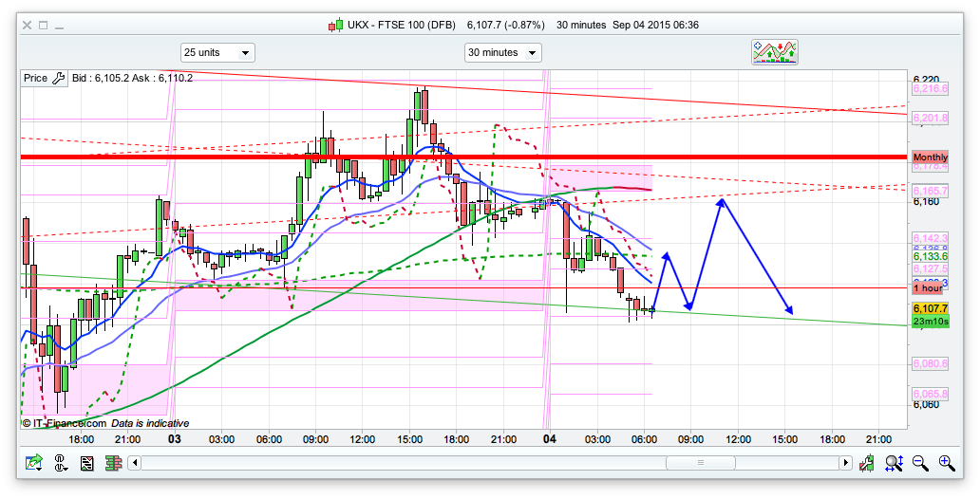This screenshot has width=980, height=499.
Task: Open the indicators and drawing tools button
Action: coord(774,52)
